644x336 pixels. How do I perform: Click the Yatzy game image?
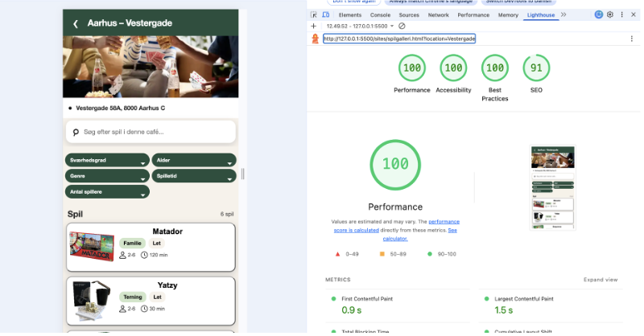pos(92,301)
